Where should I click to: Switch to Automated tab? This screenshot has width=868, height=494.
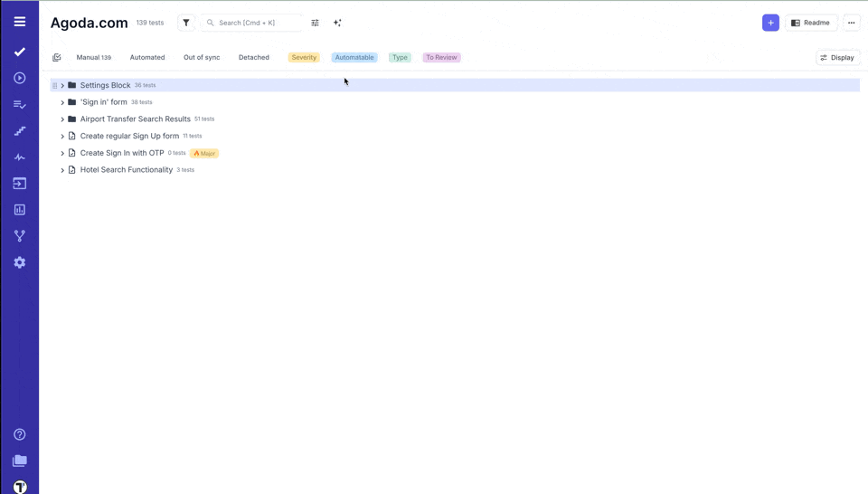[147, 58]
